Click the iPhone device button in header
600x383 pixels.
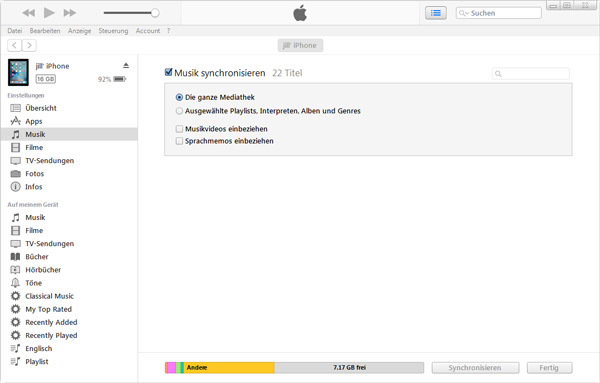coord(300,46)
